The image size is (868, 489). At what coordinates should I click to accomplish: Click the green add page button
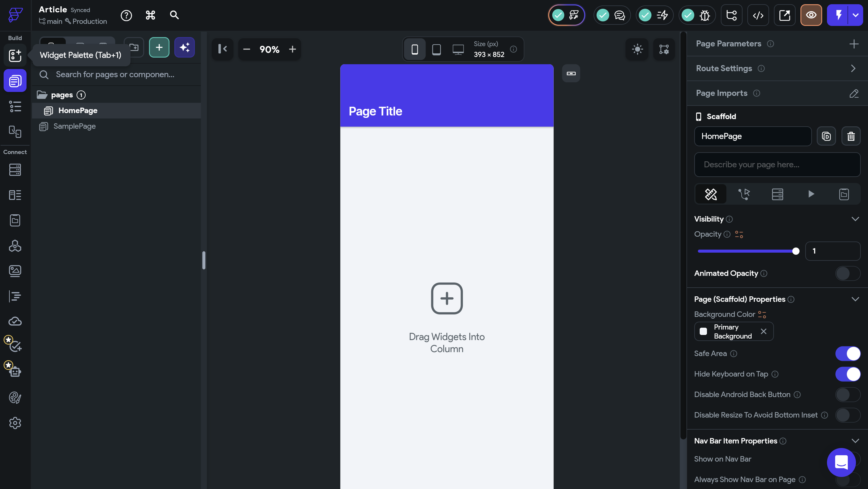pos(159,48)
